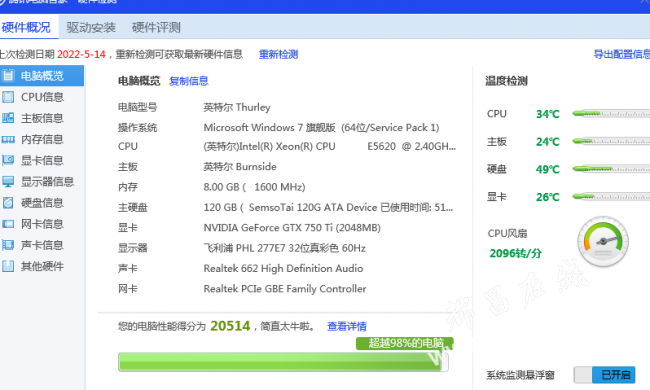Image resolution: width=650 pixels, height=390 pixels.
Task: Open 内存信息 memory icon
Action: point(8,139)
